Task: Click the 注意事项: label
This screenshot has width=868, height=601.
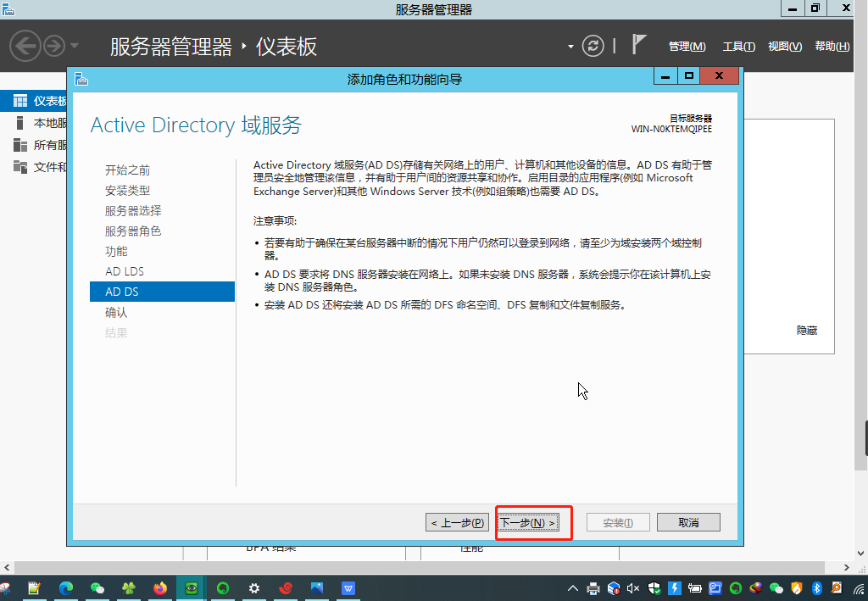Action: point(275,221)
